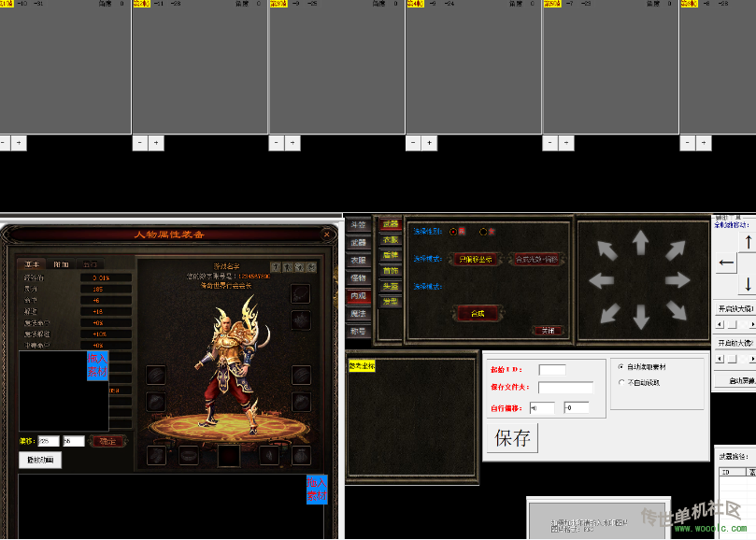Click plus button under third preview frame
756x540 pixels.
[292, 143]
